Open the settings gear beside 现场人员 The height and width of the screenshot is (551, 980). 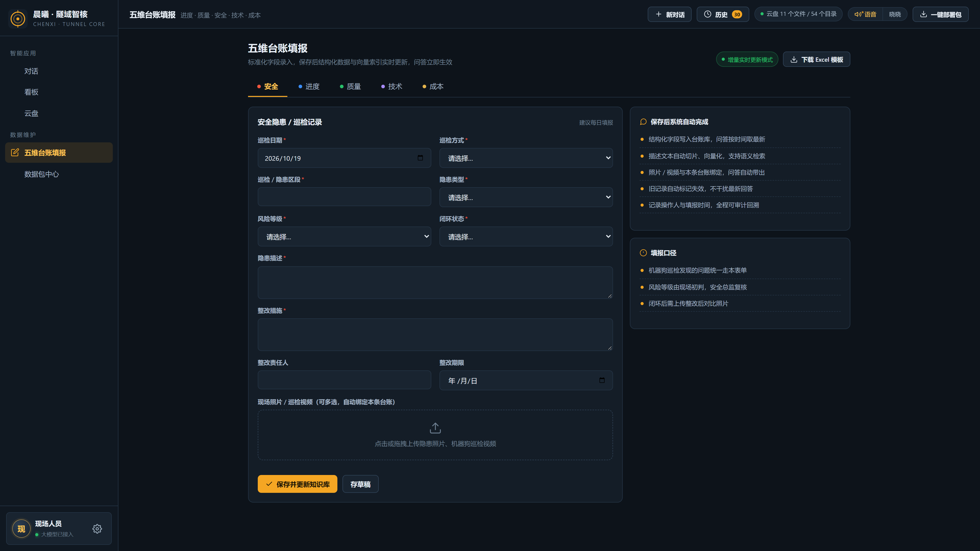click(x=97, y=529)
